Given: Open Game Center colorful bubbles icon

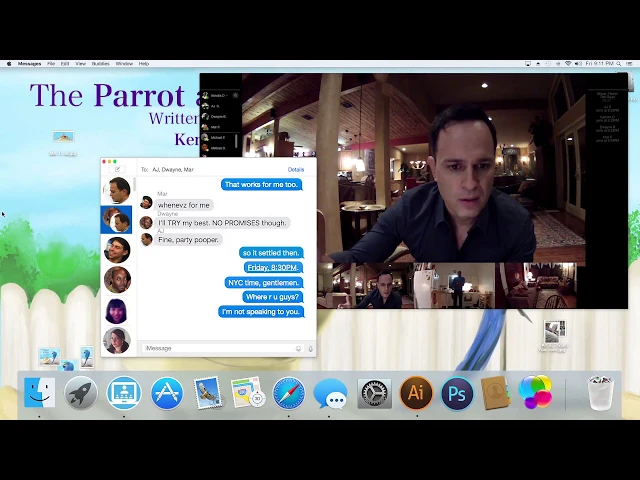Looking at the screenshot, I should [x=535, y=392].
